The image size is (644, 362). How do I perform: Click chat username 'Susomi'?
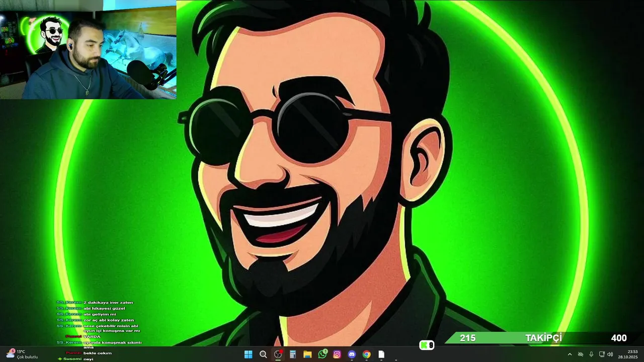(72, 359)
